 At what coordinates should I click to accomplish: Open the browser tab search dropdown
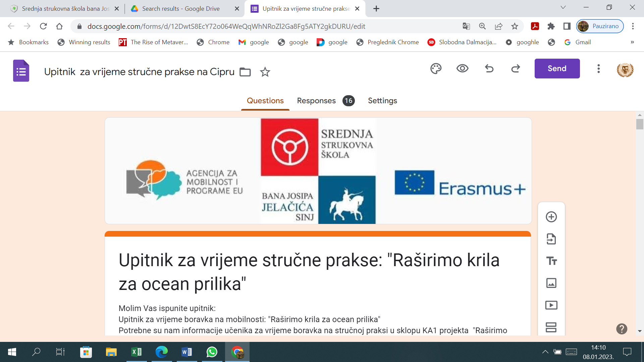[563, 8]
